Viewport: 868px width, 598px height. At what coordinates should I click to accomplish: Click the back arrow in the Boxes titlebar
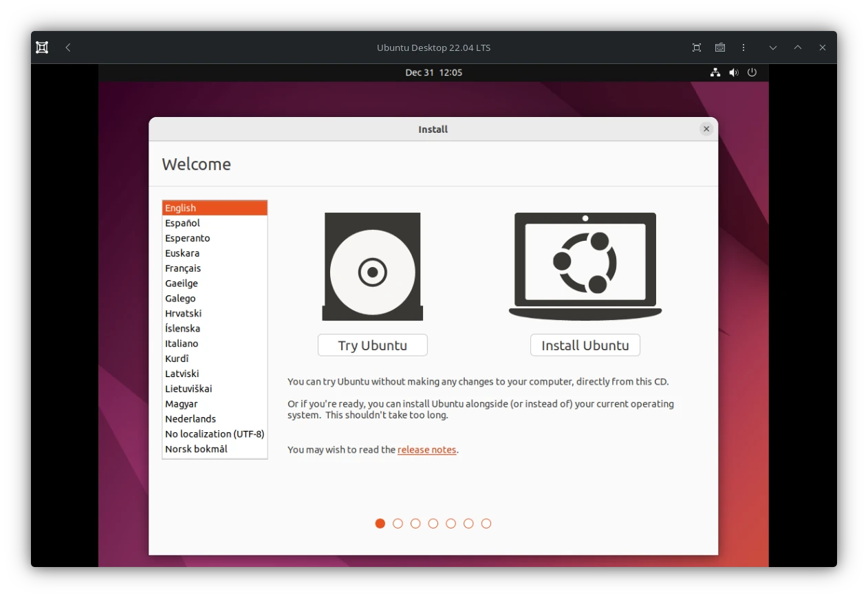point(67,47)
